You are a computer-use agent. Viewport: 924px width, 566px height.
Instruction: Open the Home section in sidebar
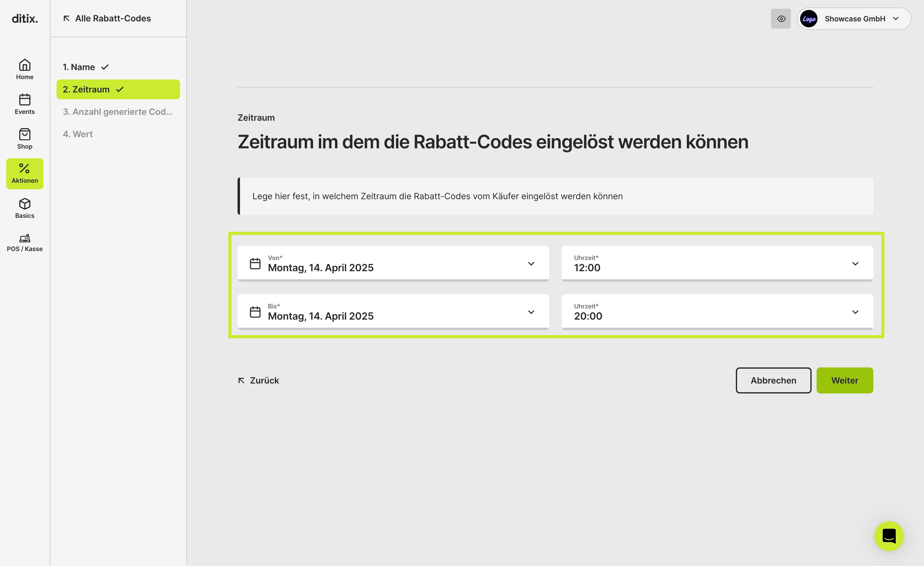(25, 69)
